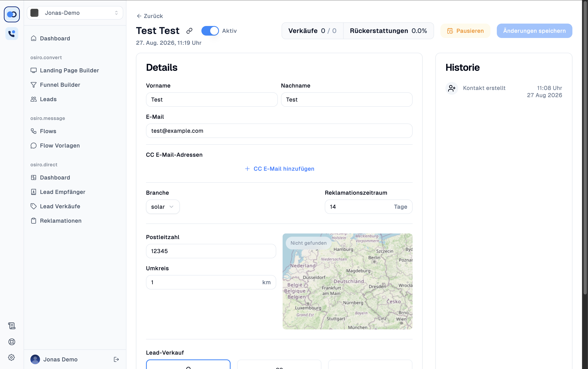Click the Jonas-Demo workspace square icon
Screen dimensions: 588x369
[34, 13]
